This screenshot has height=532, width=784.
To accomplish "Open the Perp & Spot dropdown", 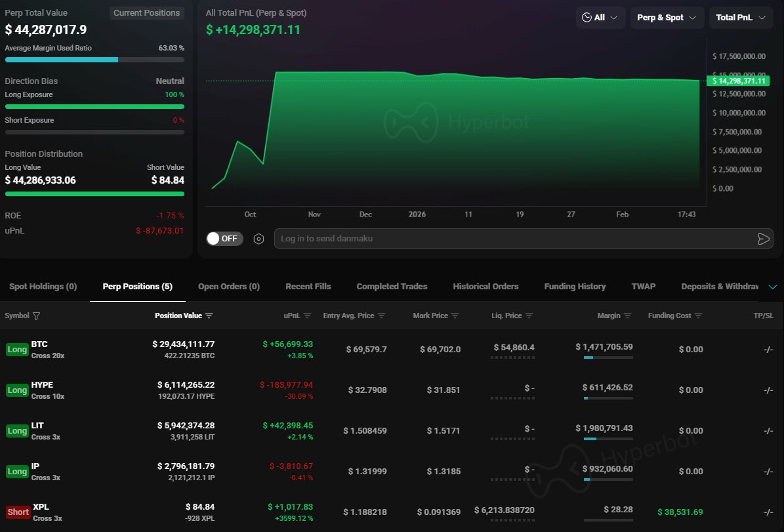I will [x=667, y=18].
